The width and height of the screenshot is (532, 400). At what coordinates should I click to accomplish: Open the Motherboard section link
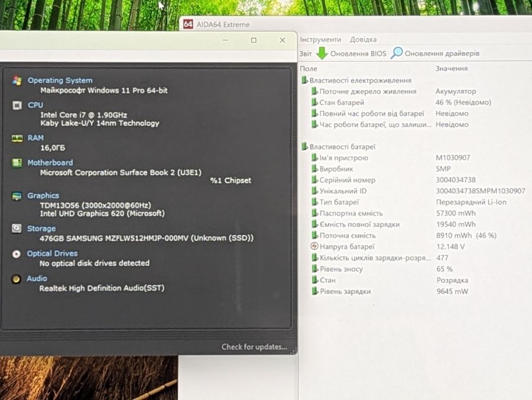[x=50, y=162]
